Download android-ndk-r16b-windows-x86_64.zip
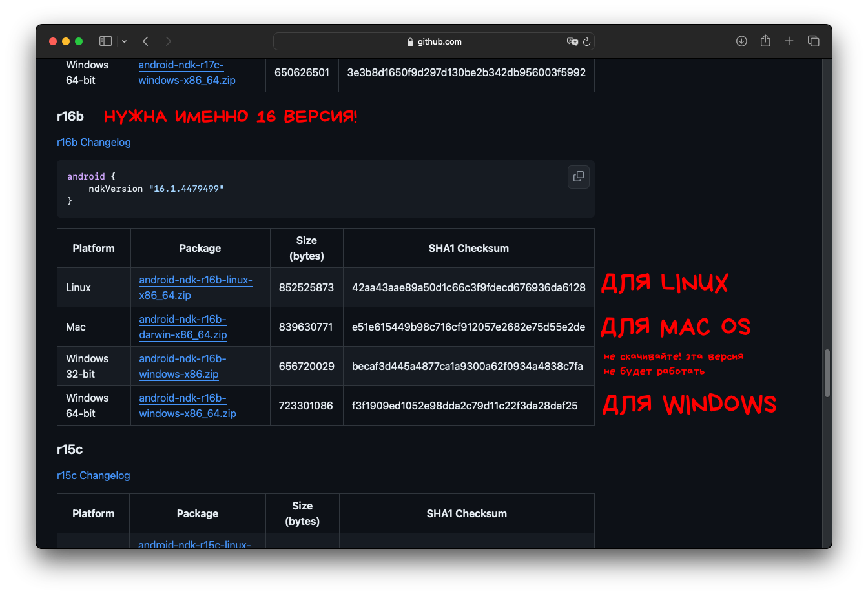 pos(187,406)
